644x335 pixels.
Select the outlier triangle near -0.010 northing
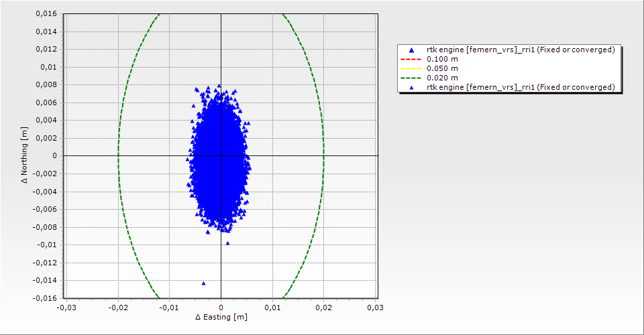(x=227, y=243)
